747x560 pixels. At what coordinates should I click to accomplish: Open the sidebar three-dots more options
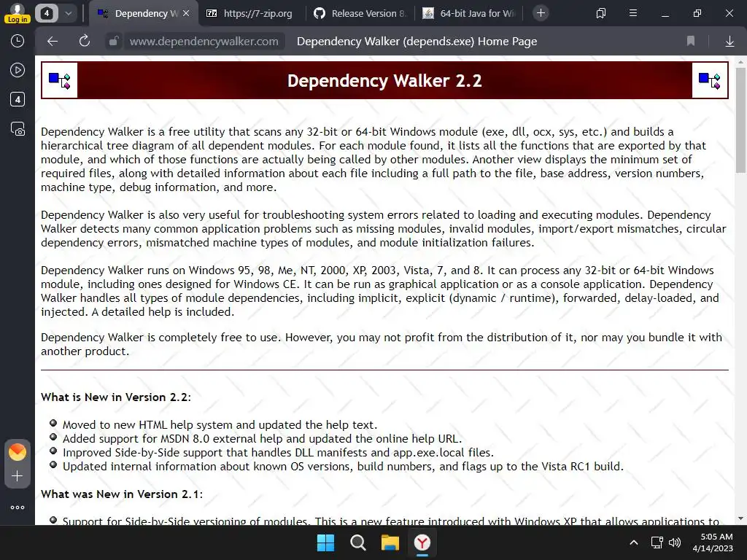tap(18, 507)
